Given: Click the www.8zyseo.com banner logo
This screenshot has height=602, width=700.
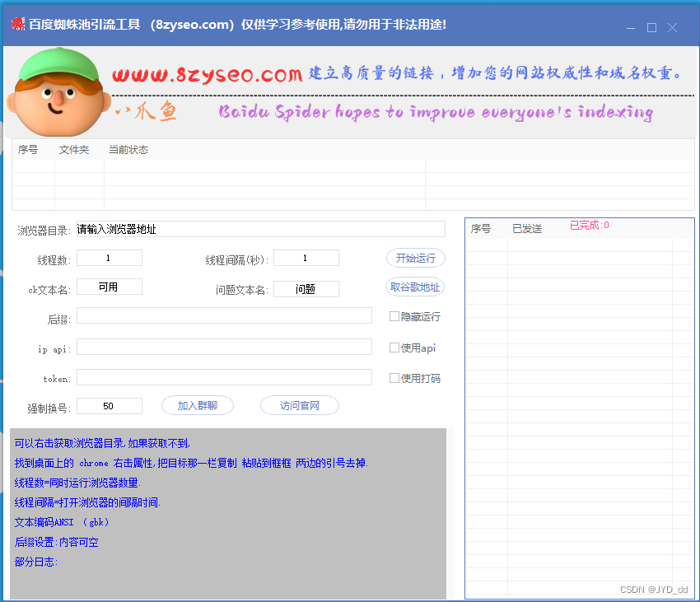Looking at the screenshot, I should [208, 75].
